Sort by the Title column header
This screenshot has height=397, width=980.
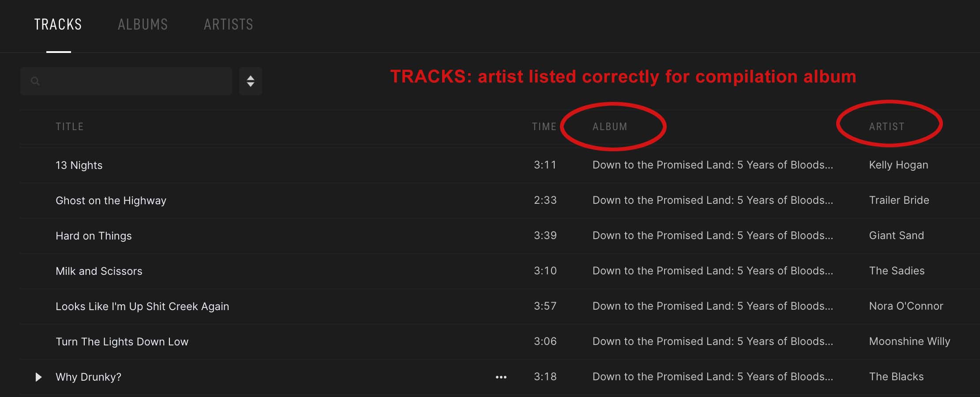70,127
